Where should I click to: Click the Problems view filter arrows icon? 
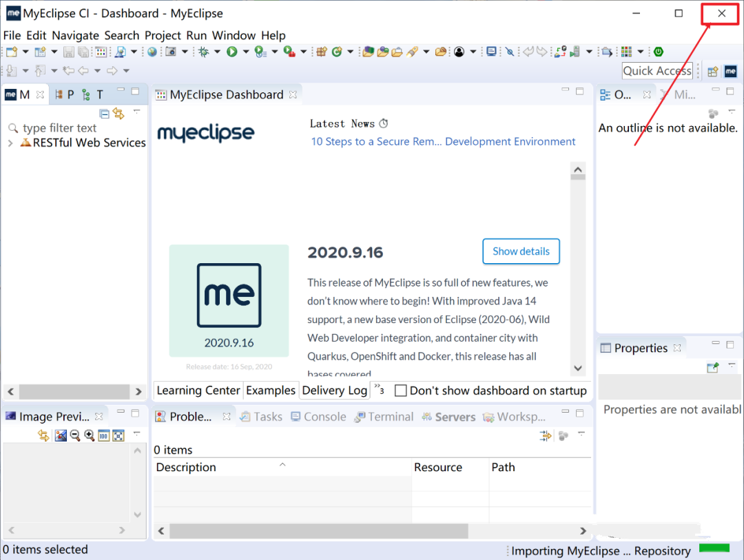tap(546, 435)
